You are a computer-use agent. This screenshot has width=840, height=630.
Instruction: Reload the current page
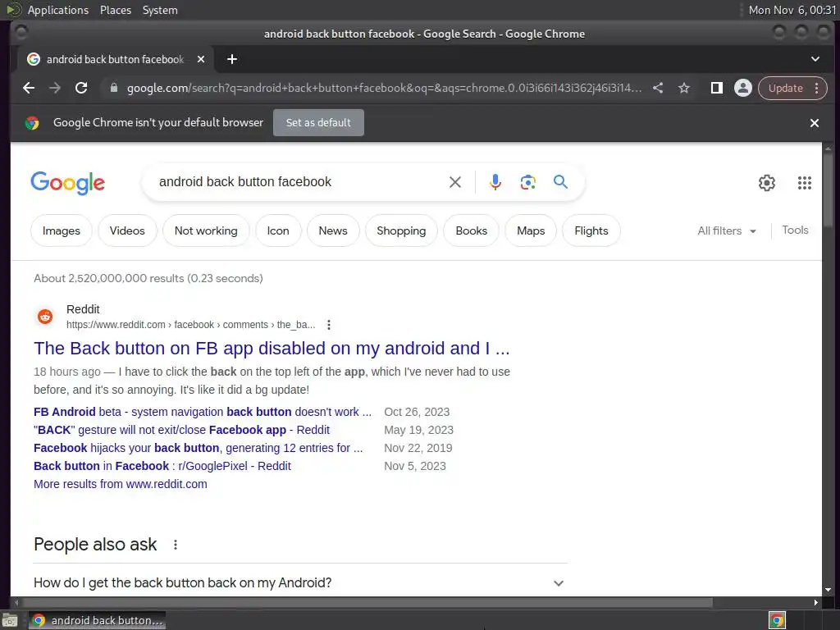[81, 88]
